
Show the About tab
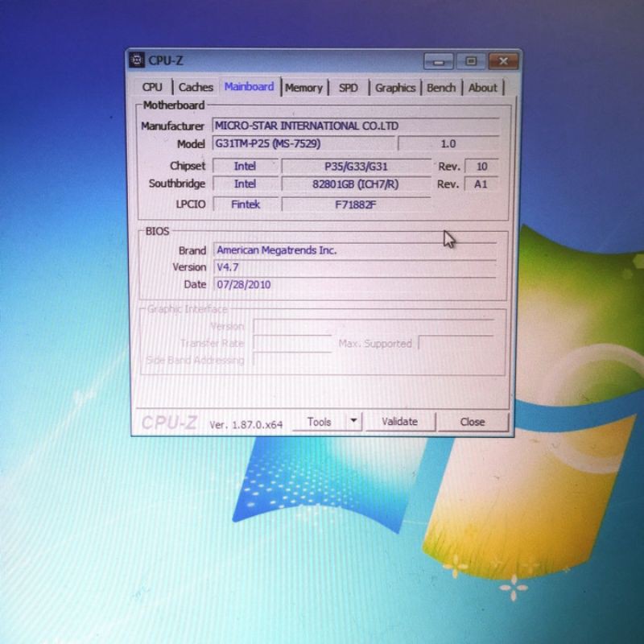[482, 88]
